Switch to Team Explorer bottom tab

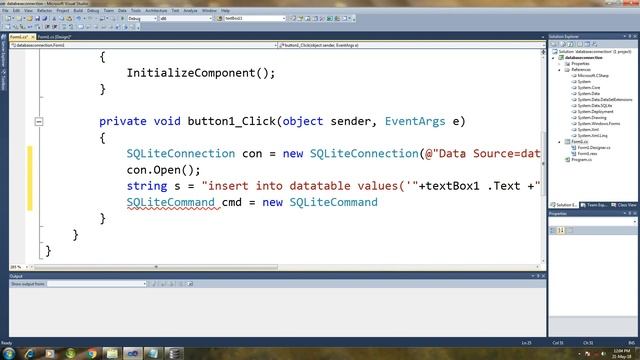click(594, 205)
